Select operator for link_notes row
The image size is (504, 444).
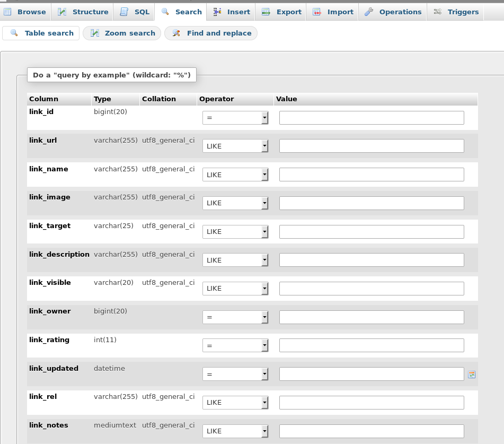[235, 431]
